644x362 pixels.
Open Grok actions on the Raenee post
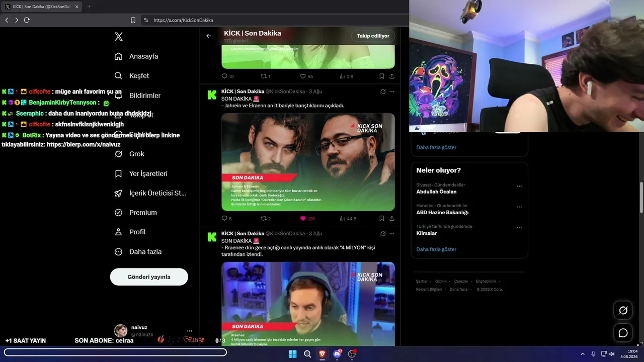pyautogui.click(x=383, y=234)
